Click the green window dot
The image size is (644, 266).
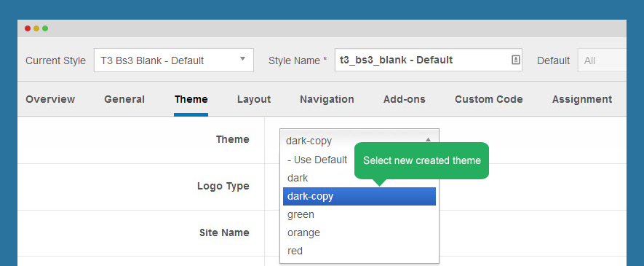45,28
